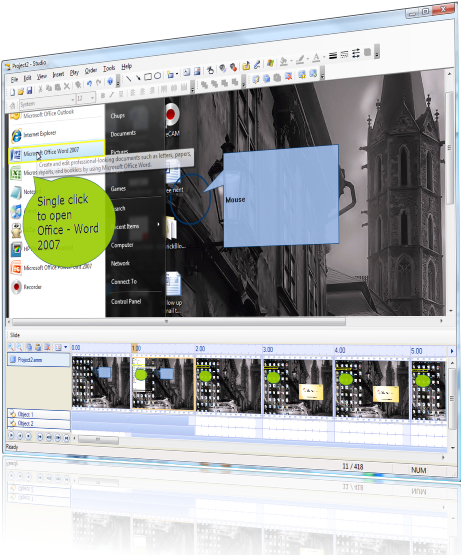Click the canvas horizontal scrollbar

179,322
